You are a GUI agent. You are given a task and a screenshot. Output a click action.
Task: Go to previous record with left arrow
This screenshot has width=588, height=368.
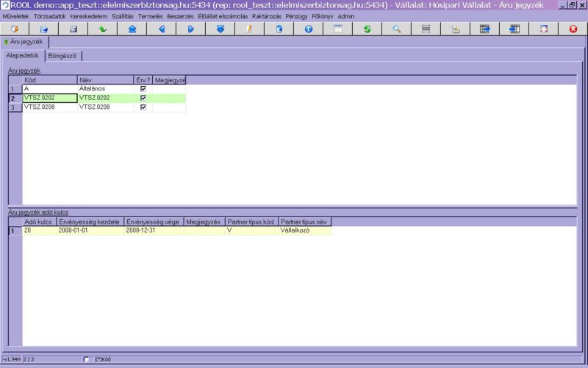(162, 29)
